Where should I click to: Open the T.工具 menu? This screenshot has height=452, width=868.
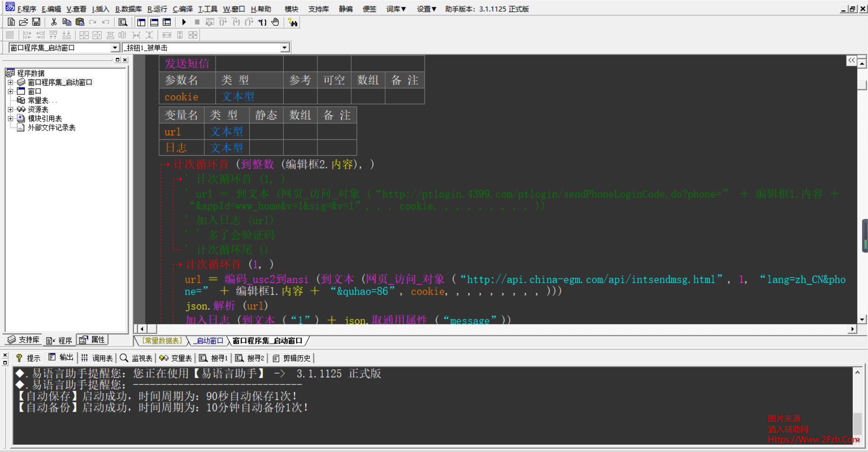[208, 9]
